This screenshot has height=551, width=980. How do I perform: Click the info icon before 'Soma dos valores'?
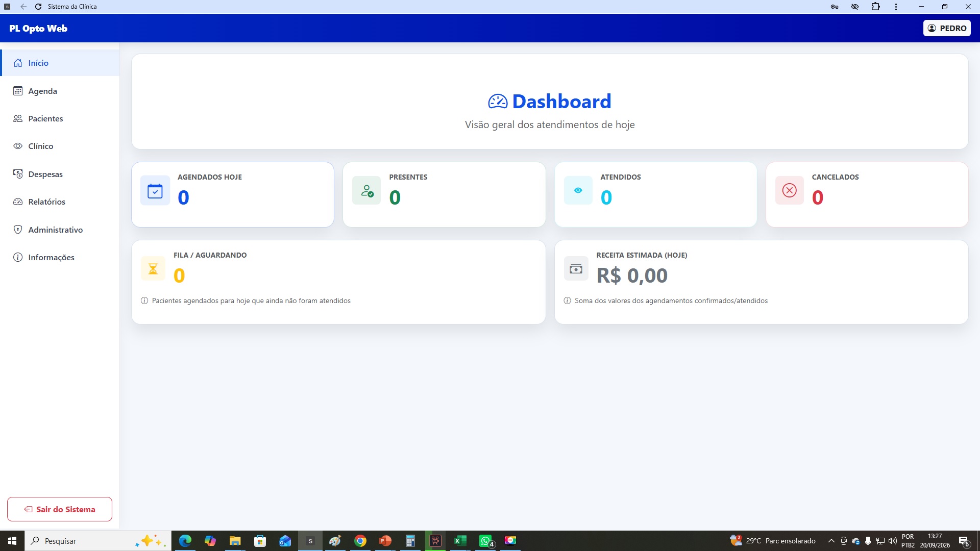[x=567, y=300]
